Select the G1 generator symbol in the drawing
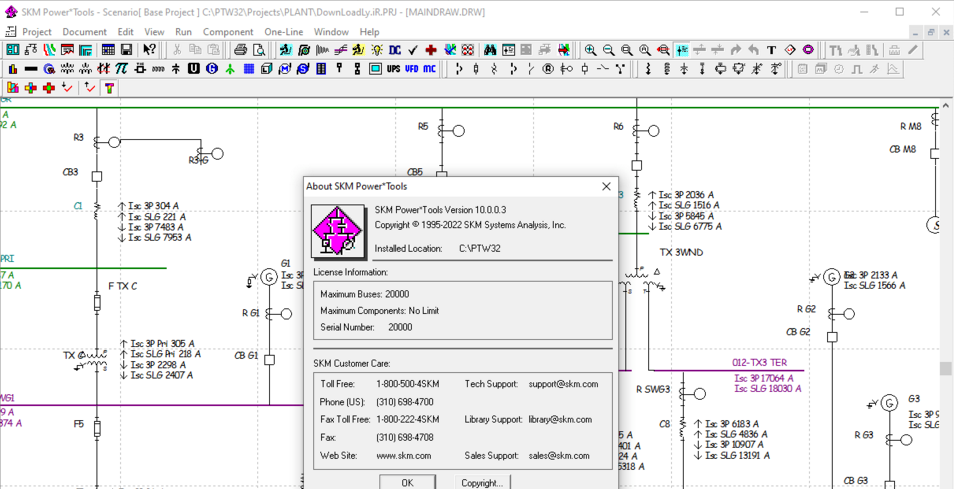Image resolution: width=954 pixels, height=489 pixels. (x=268, y=277)
